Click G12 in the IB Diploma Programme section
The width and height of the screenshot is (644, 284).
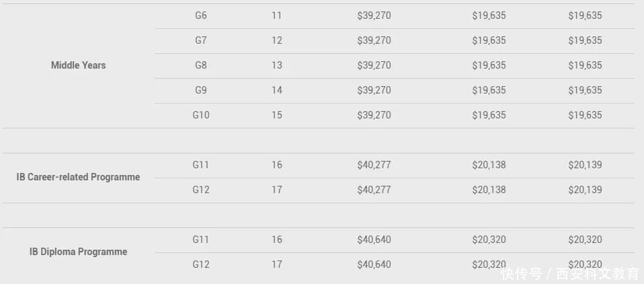201,264
